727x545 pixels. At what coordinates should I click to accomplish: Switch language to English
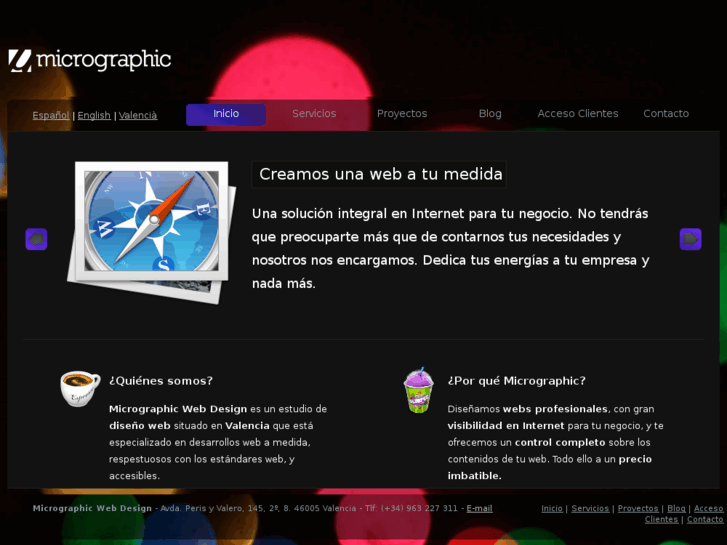pyautogui.click(x=94, y=115)
